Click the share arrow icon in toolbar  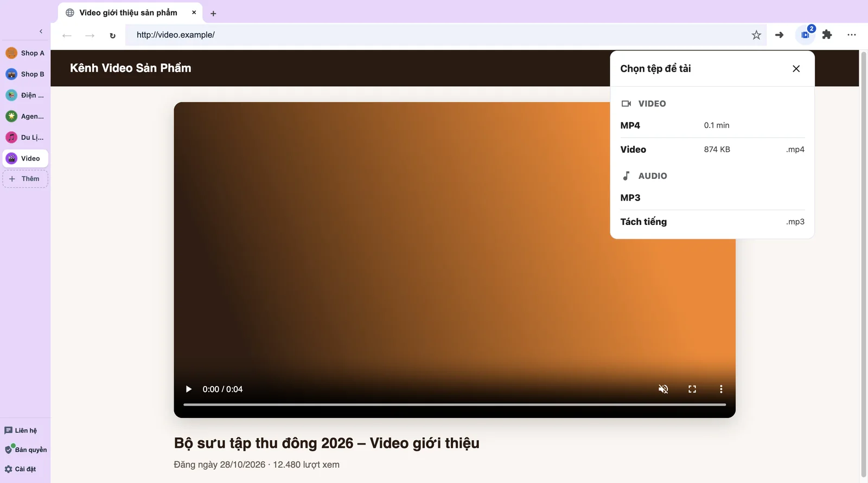780,35
